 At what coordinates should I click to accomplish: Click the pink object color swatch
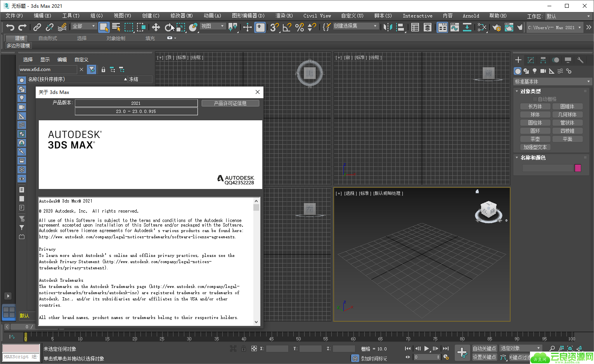coord(578,168)
